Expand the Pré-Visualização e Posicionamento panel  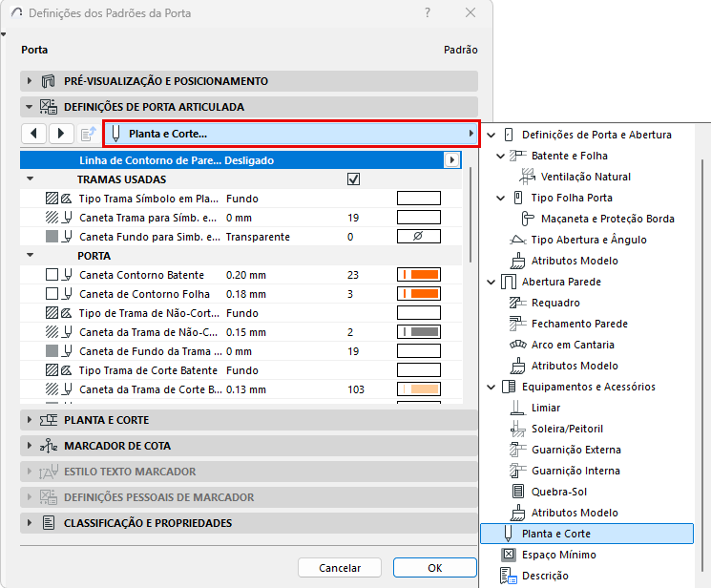coord(30,81)
